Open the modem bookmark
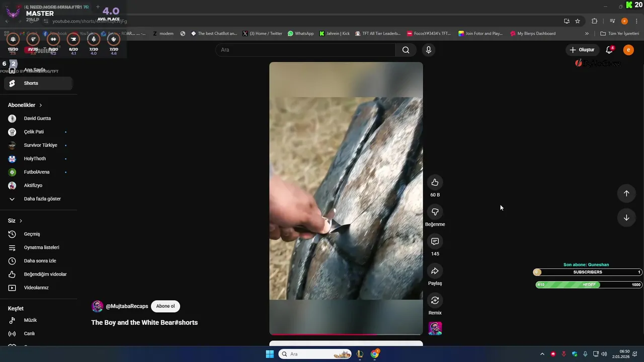644x362 pixels. 163,34
